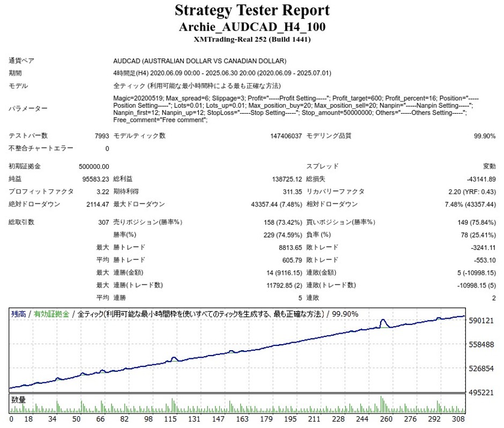This screenshot has width=504, height=428.
Task: Click absolute drawdown value 2114.47
Action: pyautogui.click(x=98, y=204)
